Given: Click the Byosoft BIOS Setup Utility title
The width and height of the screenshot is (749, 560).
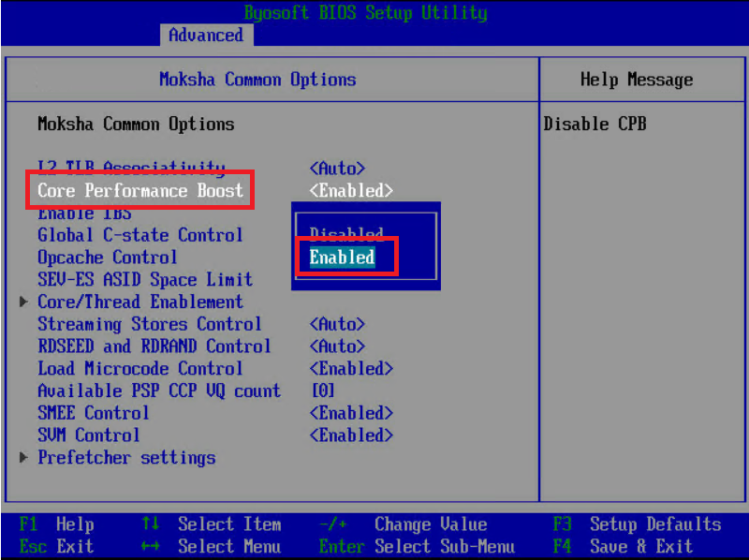Looking at the screenshot, I should click(365, 12).
